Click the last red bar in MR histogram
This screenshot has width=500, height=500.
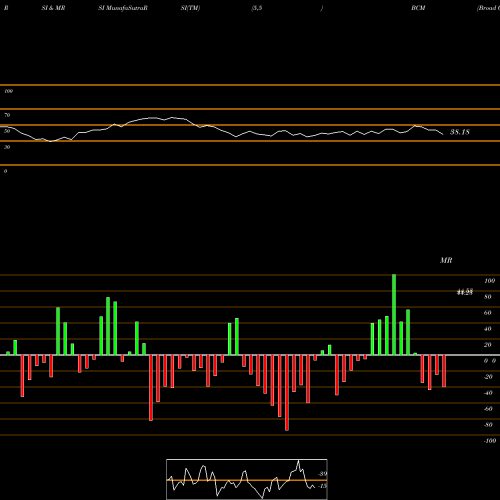click(x=444, y=371)
